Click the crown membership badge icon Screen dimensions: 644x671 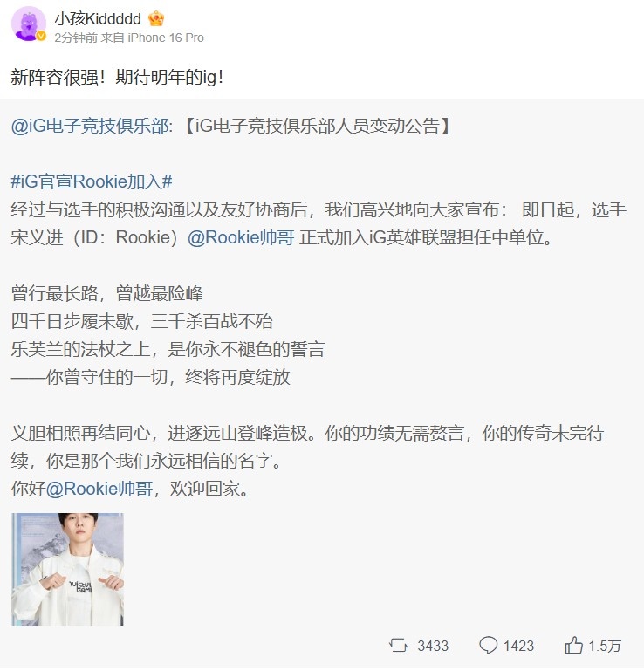point(156,19)
